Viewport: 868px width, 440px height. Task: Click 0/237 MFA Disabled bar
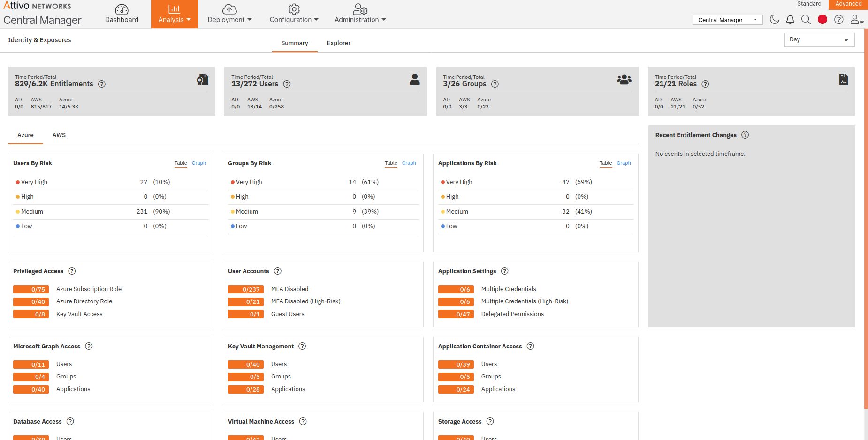click(x=246, y=289)
